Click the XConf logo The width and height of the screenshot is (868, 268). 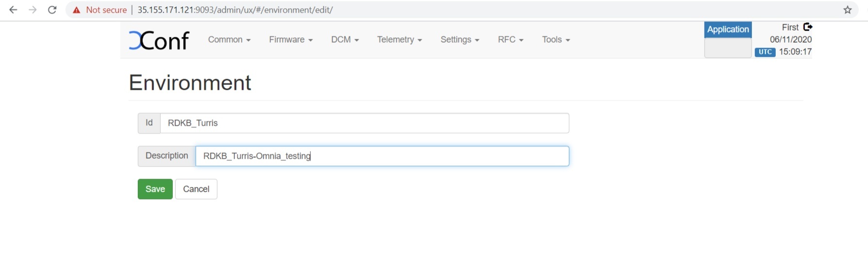click(x=159, y=40)
